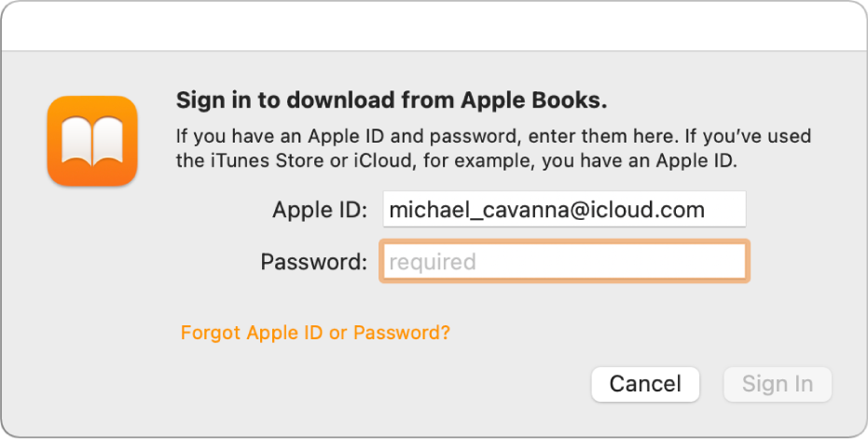This screenshot has height=439, width=868.
Task: Click into the Password field
Action: click(x=564, y=262)
